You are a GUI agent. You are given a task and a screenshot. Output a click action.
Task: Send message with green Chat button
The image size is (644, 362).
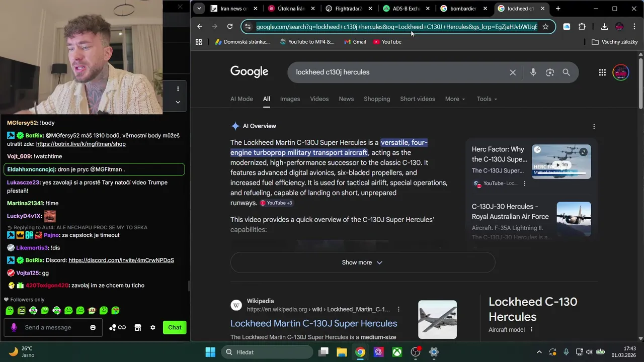coord(175,327)
